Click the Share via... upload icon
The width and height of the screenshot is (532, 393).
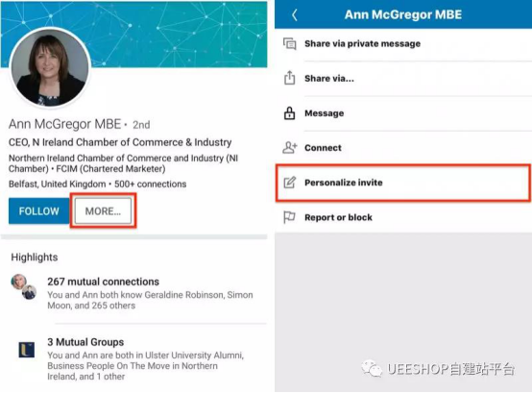(289, 78)
